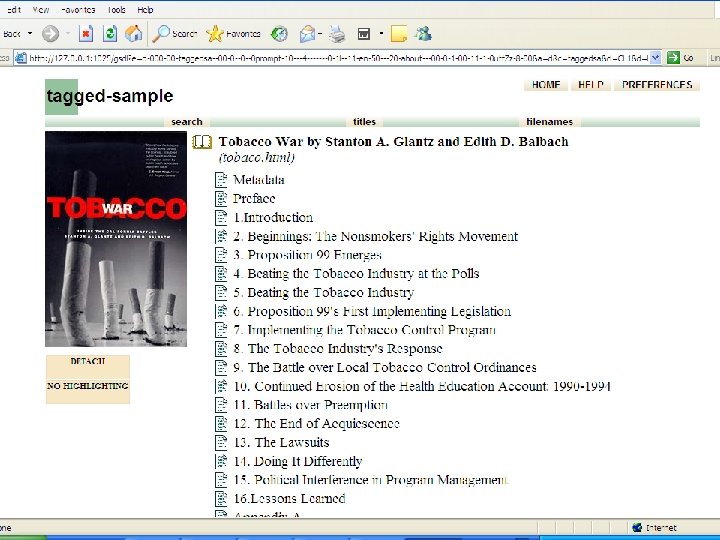This screenshot has height=540, width=720.
Task: Click the HOME collection button
Action: pyautogui.click(x=546, y=85)
